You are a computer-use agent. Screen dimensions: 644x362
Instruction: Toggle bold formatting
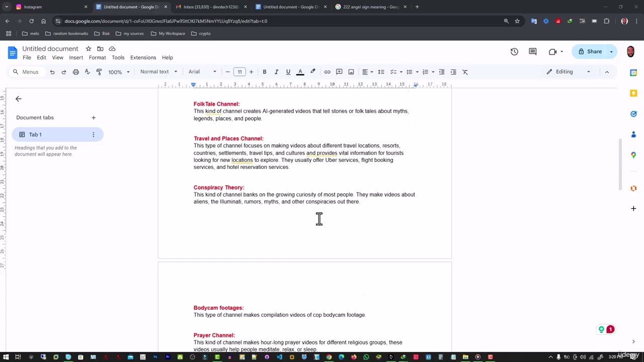(x=265, y=72)
